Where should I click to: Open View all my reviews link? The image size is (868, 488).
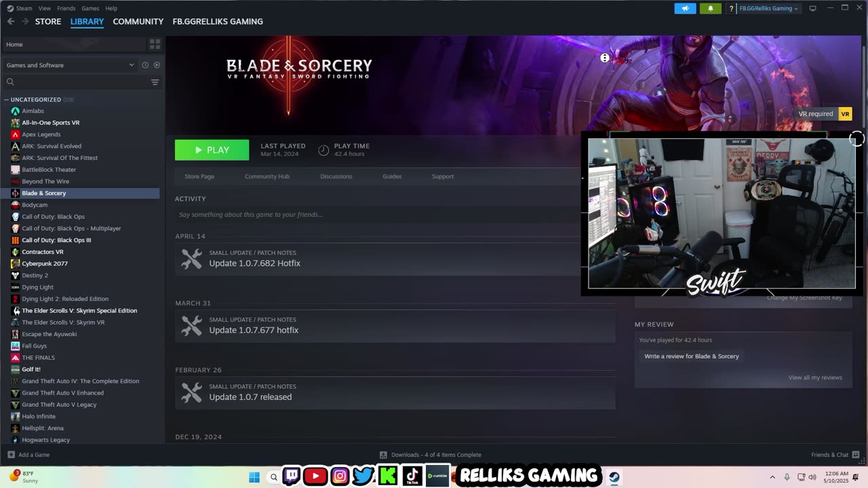[815, 378]
